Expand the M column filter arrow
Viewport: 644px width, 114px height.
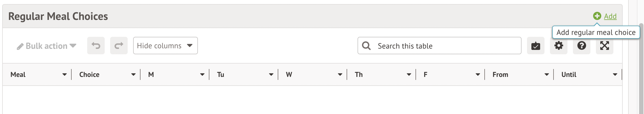pos(202,74)
